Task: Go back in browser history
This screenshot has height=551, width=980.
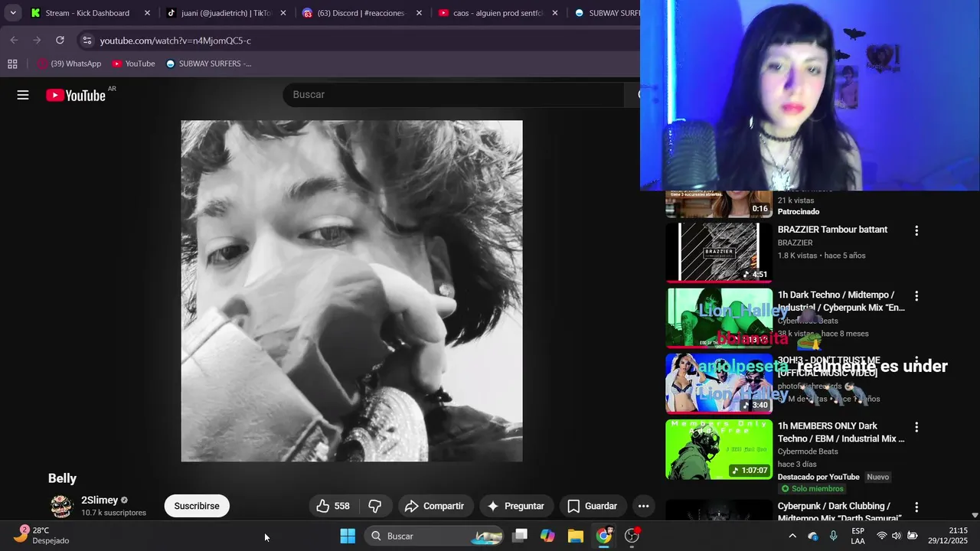Action: (x=14, y=40)
